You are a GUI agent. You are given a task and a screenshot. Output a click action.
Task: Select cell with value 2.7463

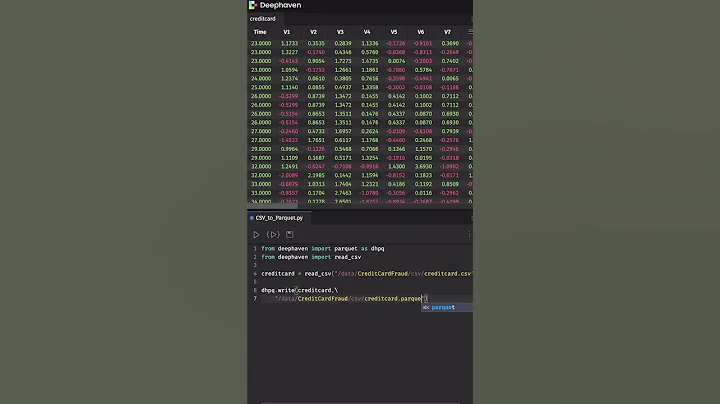pos(343,193)
